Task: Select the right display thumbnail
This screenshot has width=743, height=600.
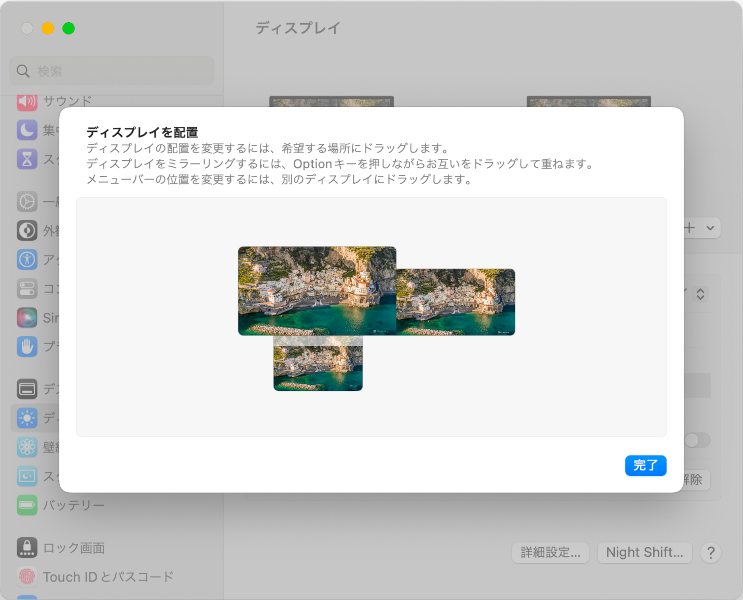Action: coord(455,302)
